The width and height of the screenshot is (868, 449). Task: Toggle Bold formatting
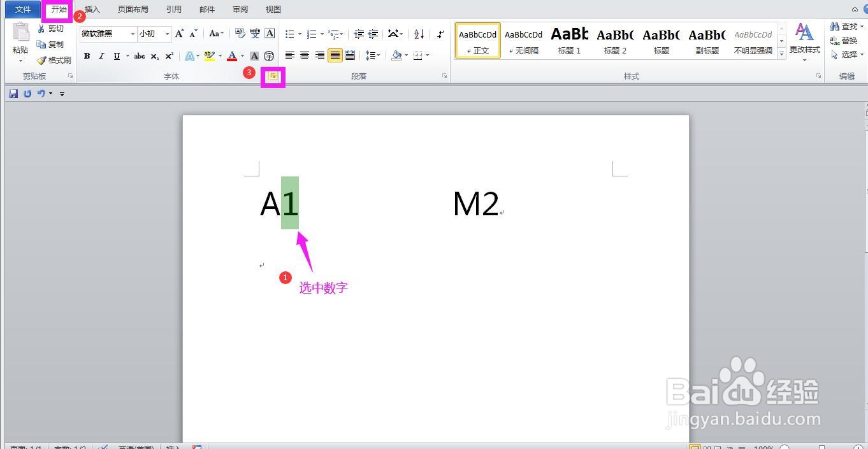tap(87, 56)
